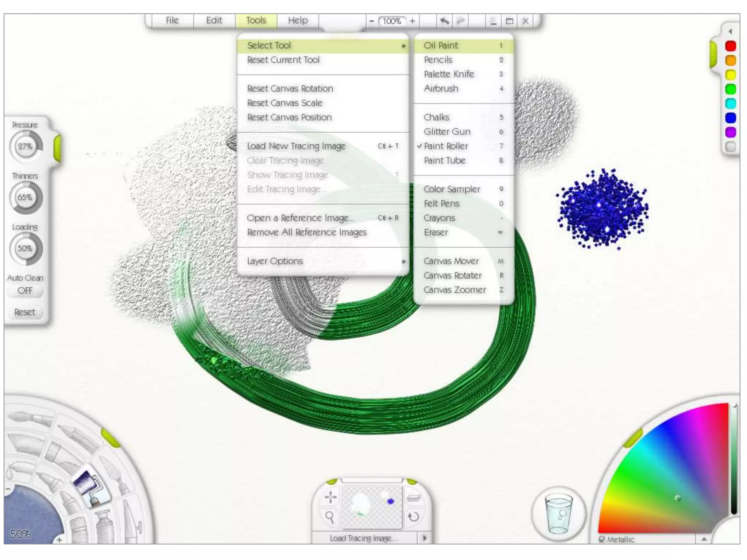The width and height of the screenshot is (747, 560).
Task: Click the undo arrow in top bar
Action: (x=444, y=21)
